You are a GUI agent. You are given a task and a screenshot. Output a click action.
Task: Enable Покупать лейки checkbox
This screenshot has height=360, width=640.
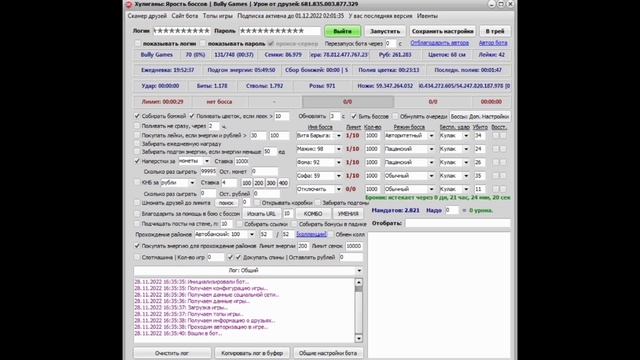pyautogui.click(x=137, y=135)
